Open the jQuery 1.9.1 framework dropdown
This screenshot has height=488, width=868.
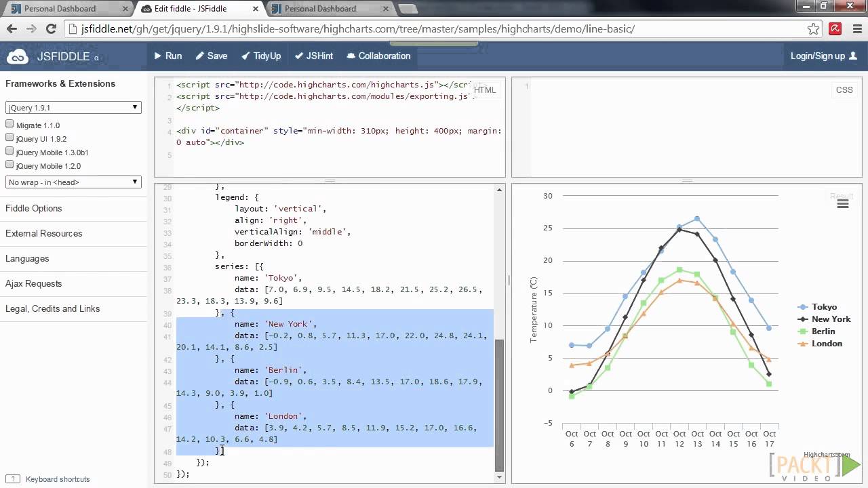73,108
